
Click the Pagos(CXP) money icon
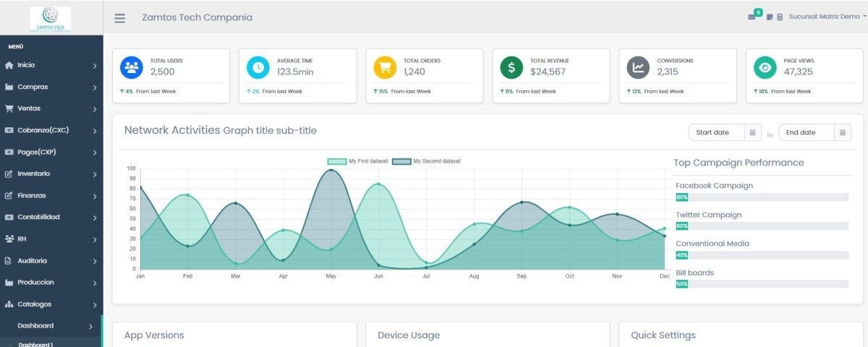9,152
